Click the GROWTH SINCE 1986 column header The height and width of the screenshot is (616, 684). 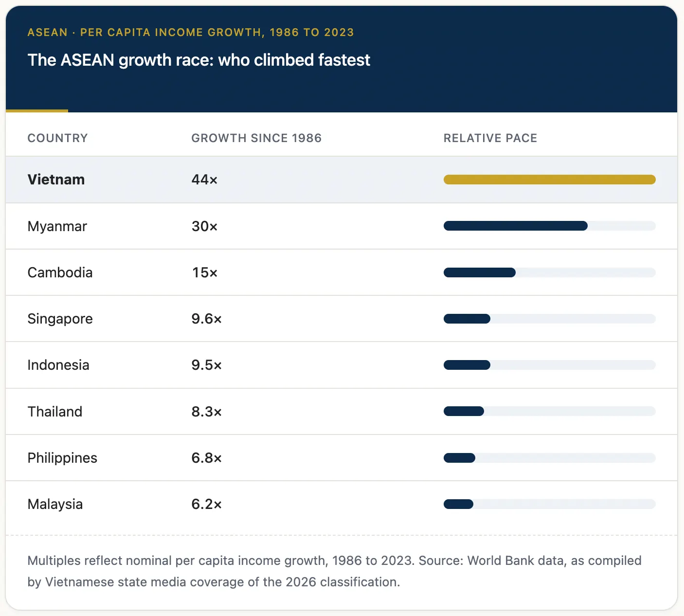(256, 138)
